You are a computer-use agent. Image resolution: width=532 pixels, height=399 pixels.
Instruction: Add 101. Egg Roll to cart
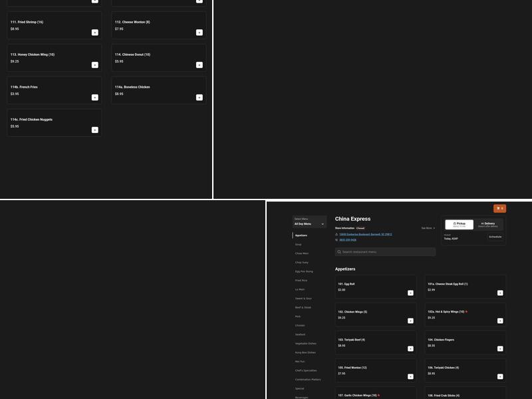pyautogui.click(x=410, y=293)
